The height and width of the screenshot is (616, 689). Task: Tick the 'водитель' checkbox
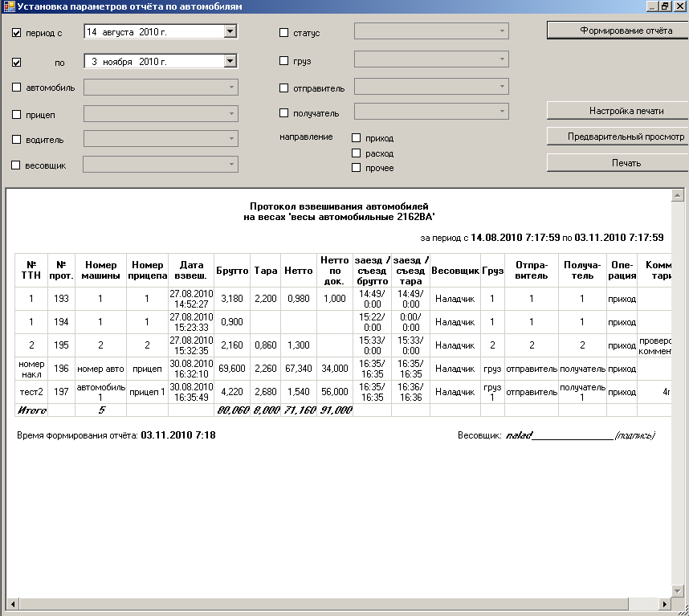16,140
